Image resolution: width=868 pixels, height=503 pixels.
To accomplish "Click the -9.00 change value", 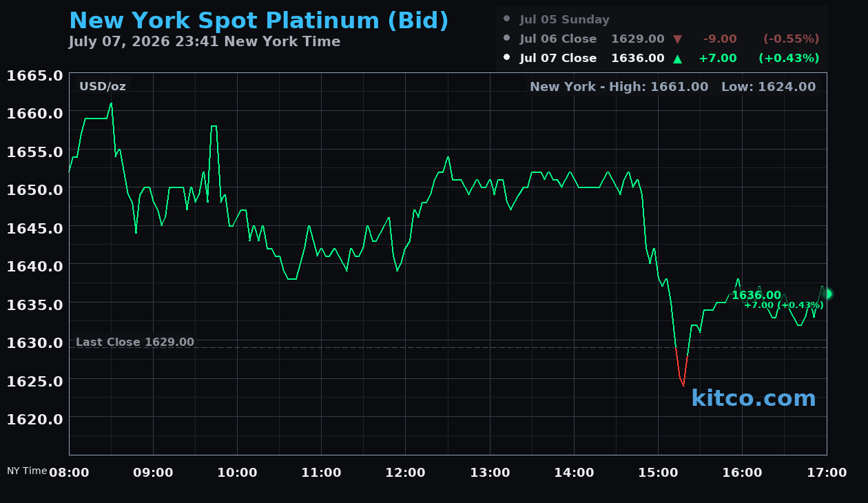I will click(x=720, y=39).
